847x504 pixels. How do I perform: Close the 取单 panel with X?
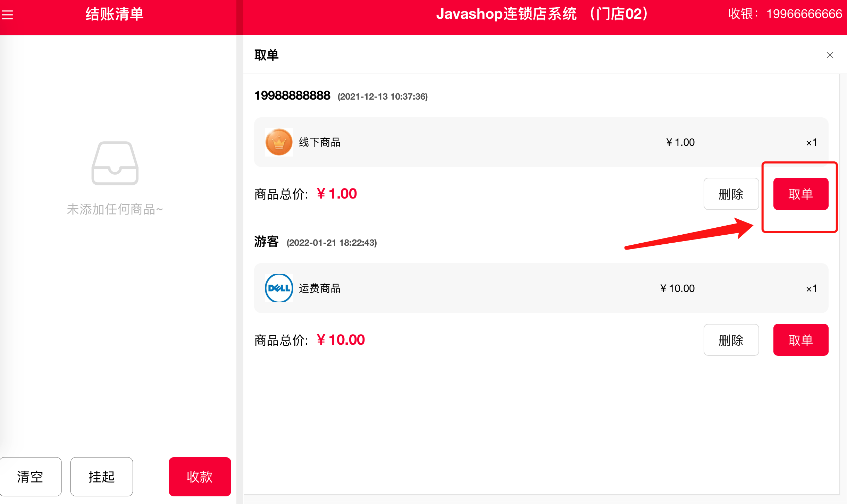pos(830,55)
